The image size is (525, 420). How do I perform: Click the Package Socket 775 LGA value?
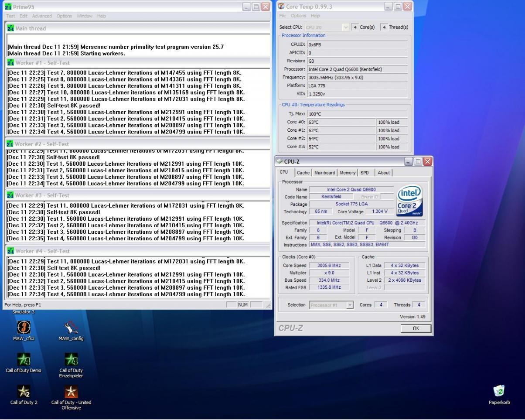351,204
